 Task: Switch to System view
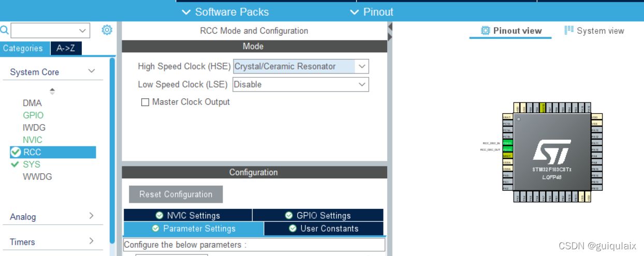[594, 31]
